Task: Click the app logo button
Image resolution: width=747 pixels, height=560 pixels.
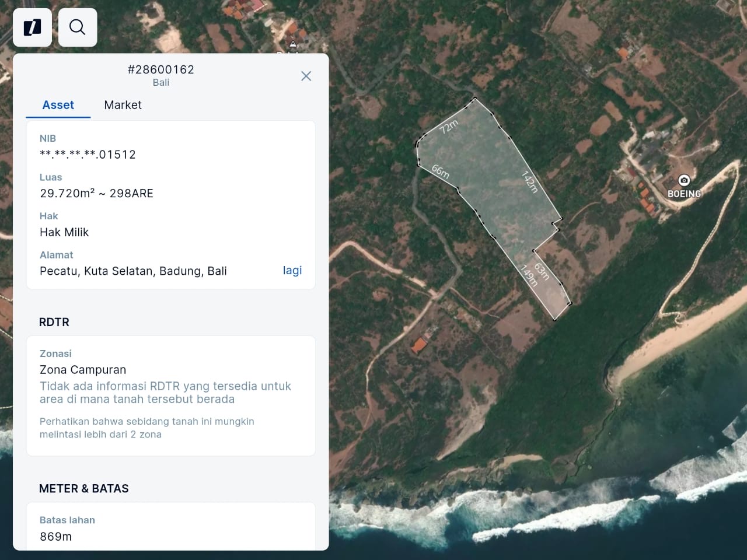Action: click(x=32, y=27)
